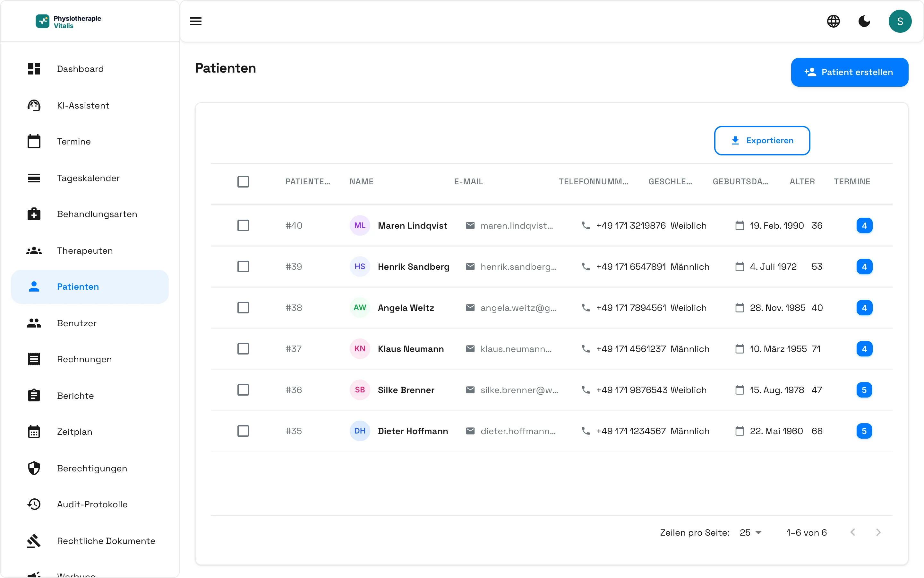Screen dimensions: 924x578
Task: Open Therapeuten in the sidebar
Action: (90, 250)
